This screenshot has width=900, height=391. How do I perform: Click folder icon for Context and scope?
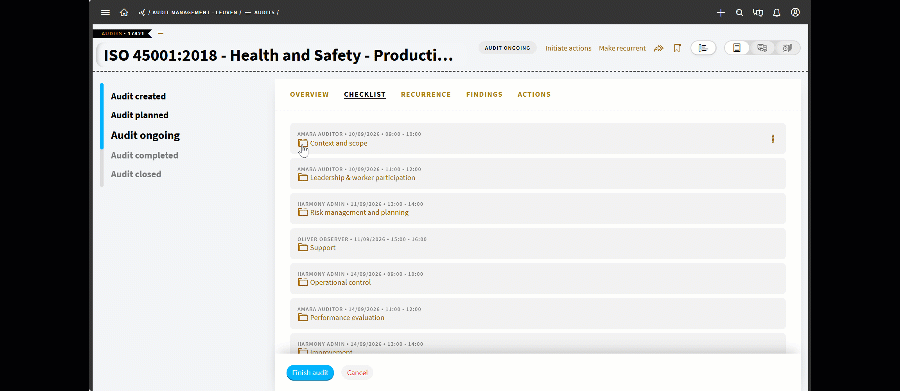pos(303,143)
